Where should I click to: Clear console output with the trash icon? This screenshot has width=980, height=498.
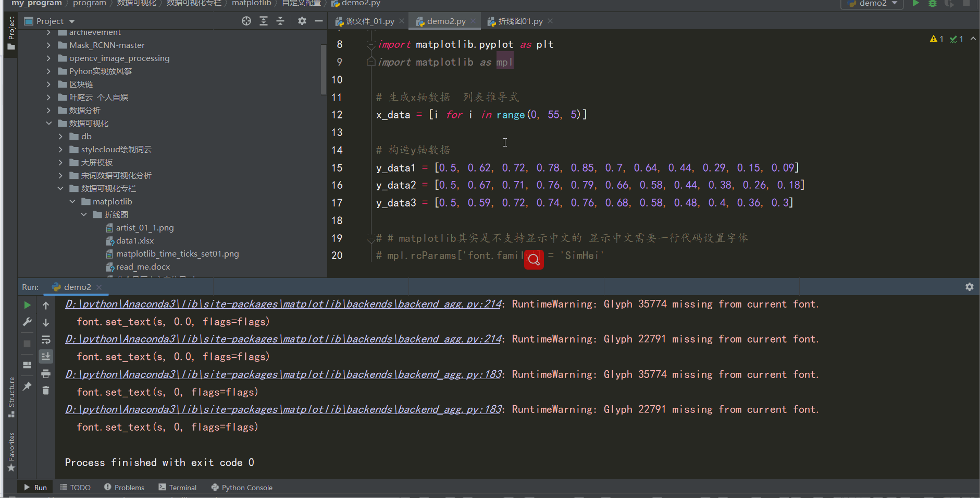(x=46, y=390)
